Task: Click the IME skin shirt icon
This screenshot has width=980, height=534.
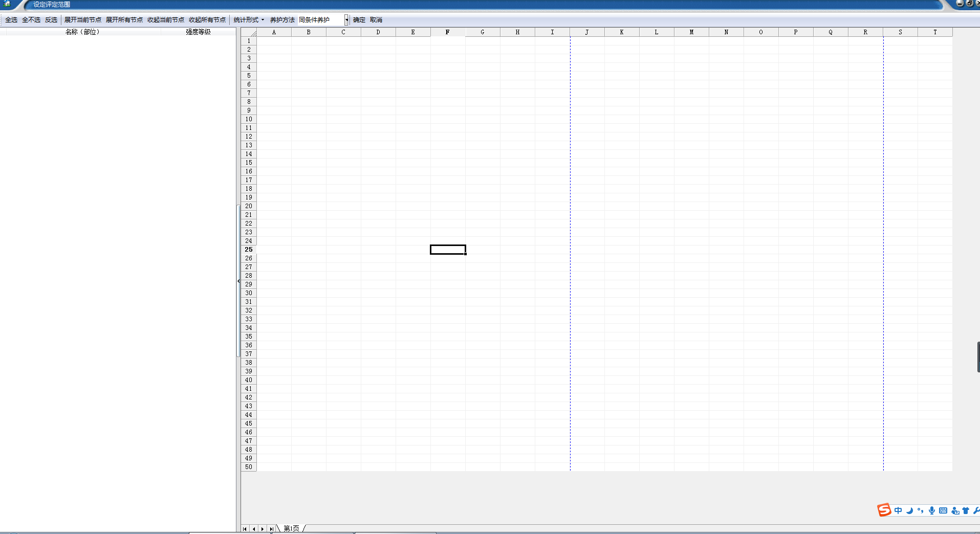Action: coord(966,510)
